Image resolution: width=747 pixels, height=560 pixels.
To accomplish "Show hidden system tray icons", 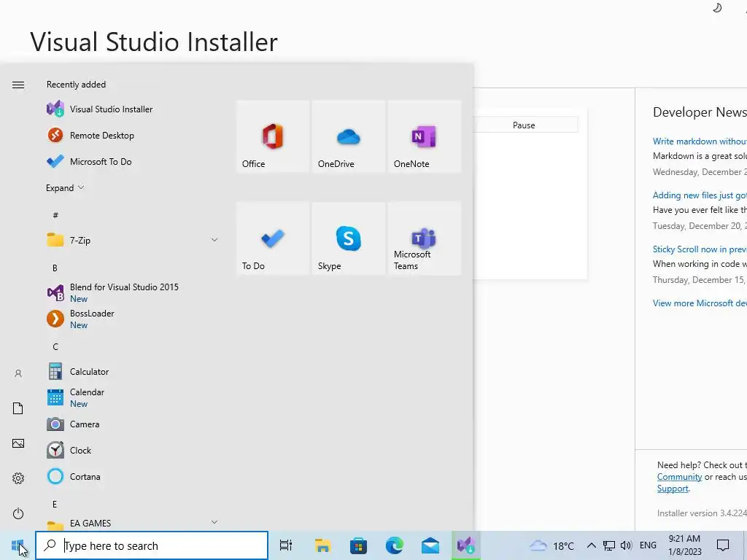I will pyautogui.click(x=591, y=545).
